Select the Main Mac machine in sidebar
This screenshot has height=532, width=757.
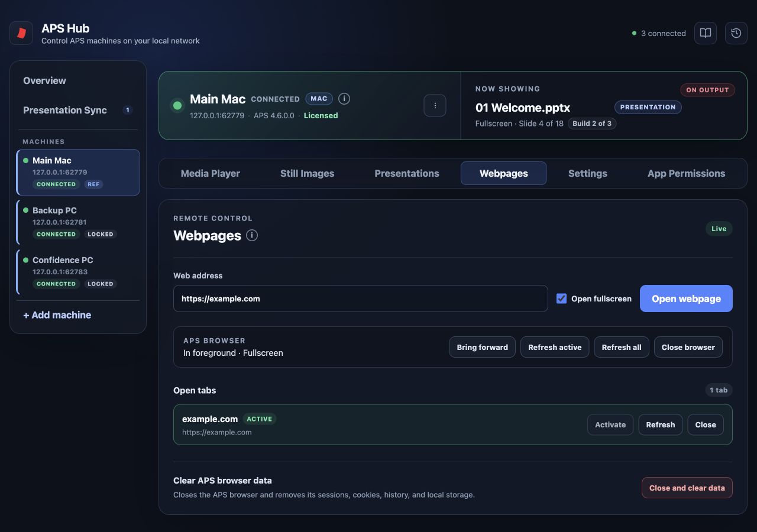coord(78,172)
